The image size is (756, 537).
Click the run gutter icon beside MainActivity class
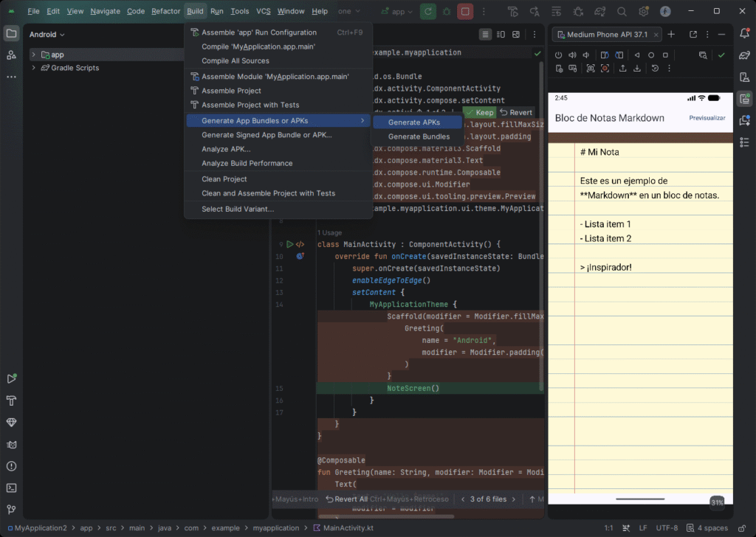pyautogui.click(x=289, y=244)
